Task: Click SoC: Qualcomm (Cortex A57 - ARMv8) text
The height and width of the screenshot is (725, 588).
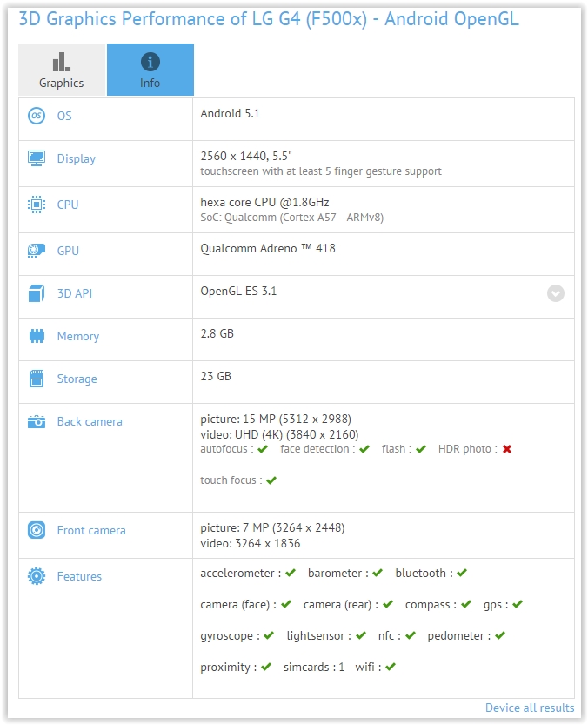Action: [x=291, y=218]
